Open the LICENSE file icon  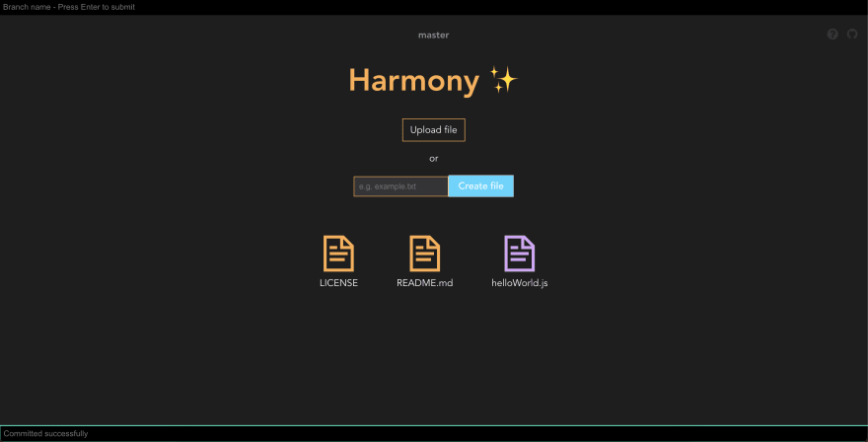click(x=338, y=254)
